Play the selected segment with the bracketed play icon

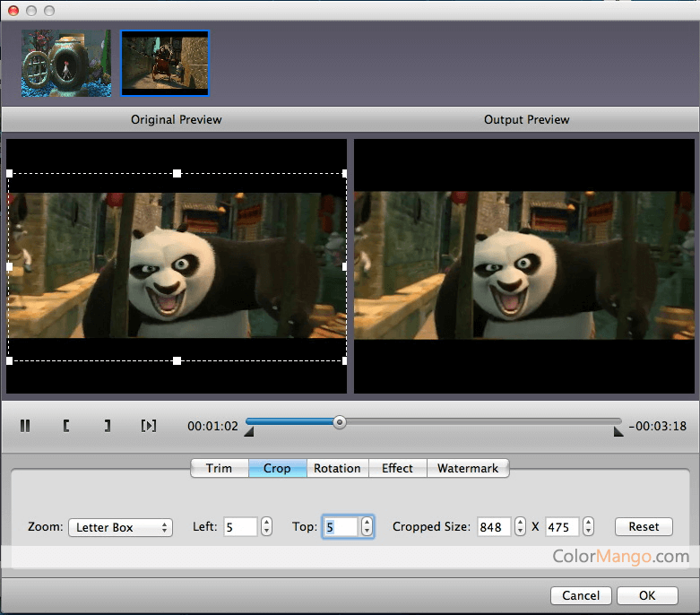pyautogui.click(x=149, y=426)
